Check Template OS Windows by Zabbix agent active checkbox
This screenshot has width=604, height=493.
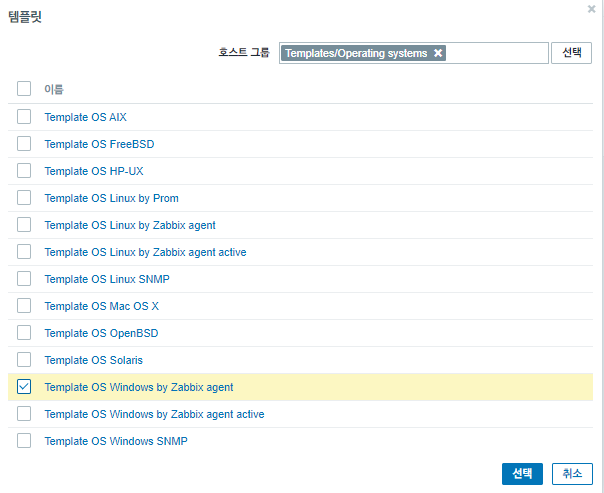[24, 414]
